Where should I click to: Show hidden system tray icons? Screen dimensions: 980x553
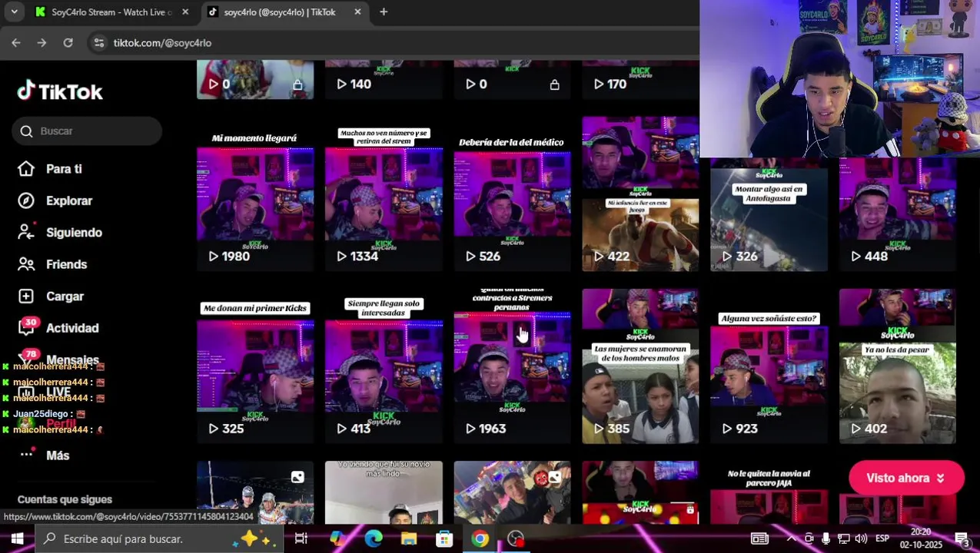pos(790,539)
